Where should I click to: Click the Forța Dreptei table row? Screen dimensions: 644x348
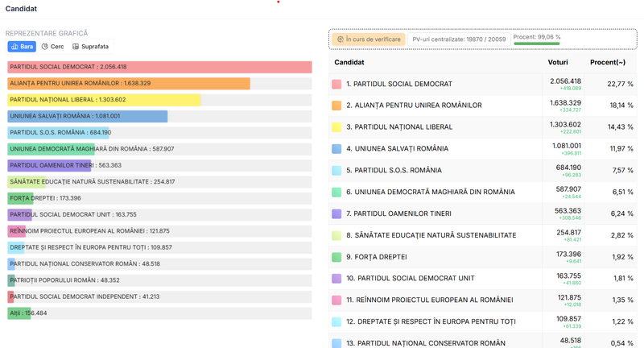[x=482, y=257]
